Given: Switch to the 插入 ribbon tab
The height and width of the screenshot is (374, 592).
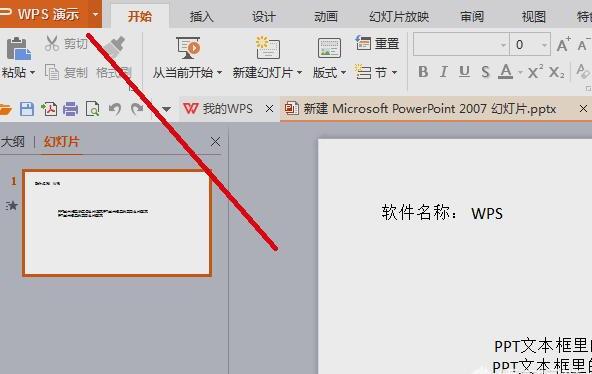Looking at the screenshot, I should pyautogui.click(x=201, y=16).
